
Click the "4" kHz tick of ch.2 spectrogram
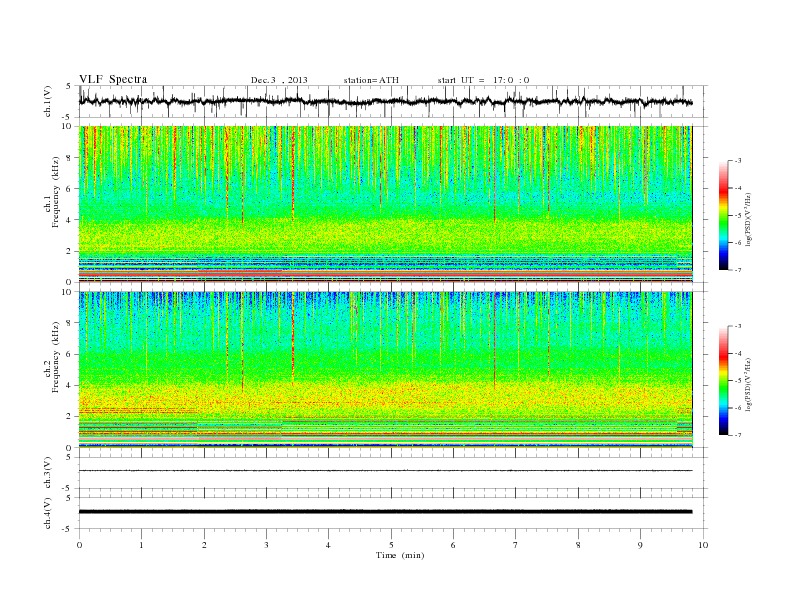(x=69, y=386)
